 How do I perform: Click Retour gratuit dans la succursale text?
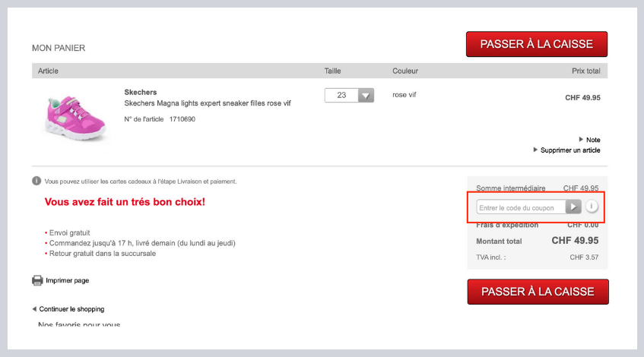pyautogui.click(x=103, y=254)
